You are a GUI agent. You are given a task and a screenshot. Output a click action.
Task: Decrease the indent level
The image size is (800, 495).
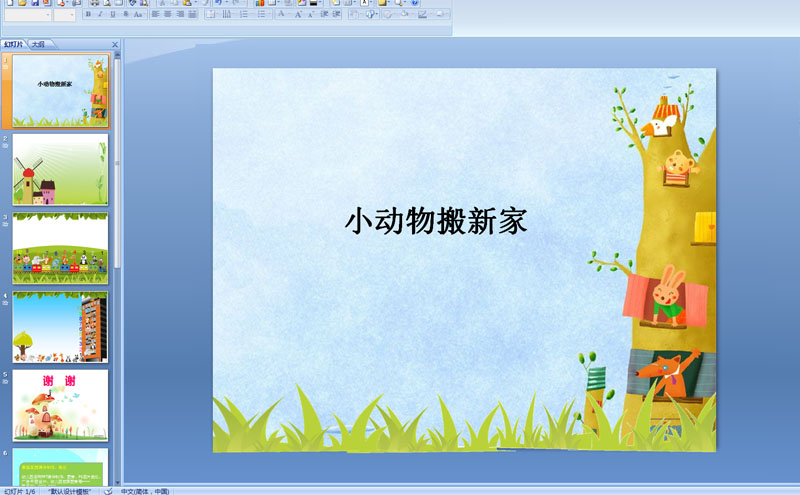click(324, 14)
